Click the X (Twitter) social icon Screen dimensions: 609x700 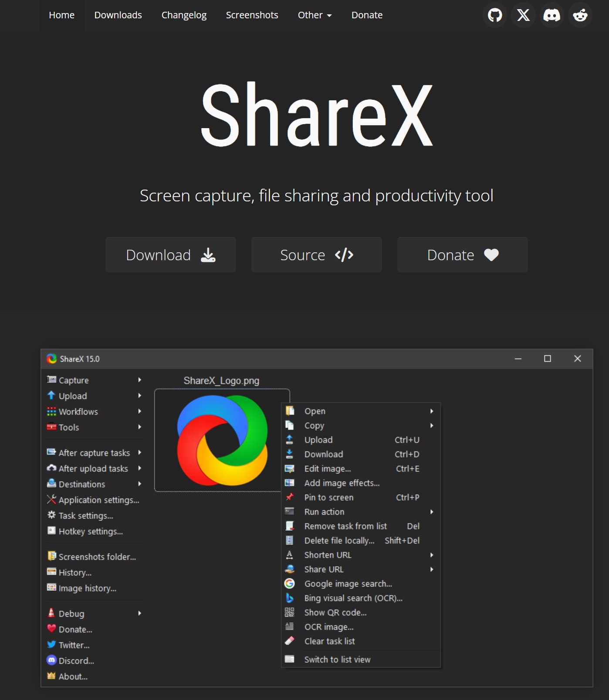523,15
